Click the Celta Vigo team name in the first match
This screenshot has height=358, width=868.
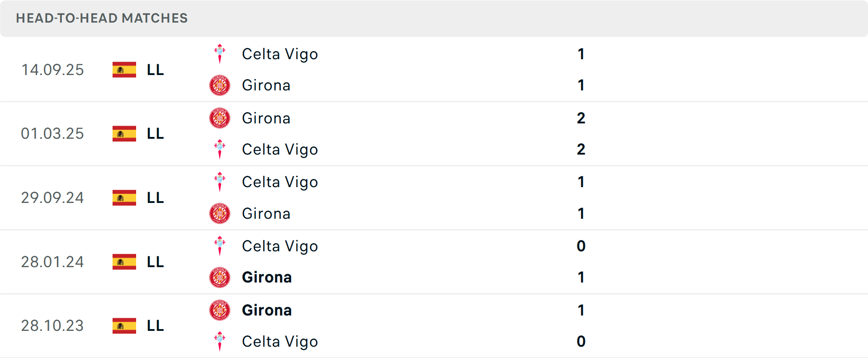click(280, 53)
